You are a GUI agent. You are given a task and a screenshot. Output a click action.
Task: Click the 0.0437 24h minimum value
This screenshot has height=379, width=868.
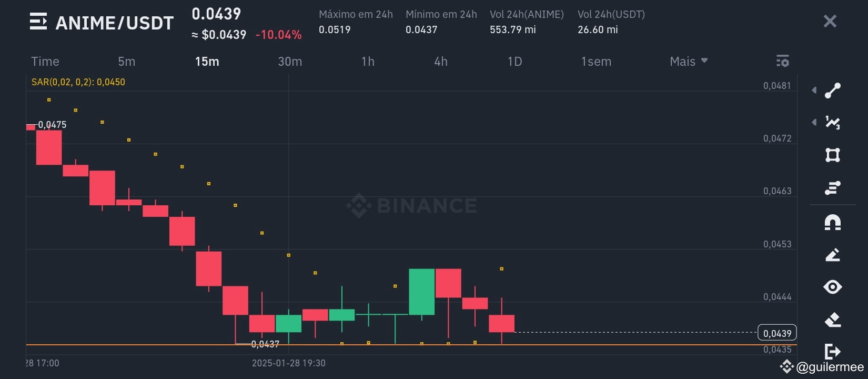click(421, 29)
